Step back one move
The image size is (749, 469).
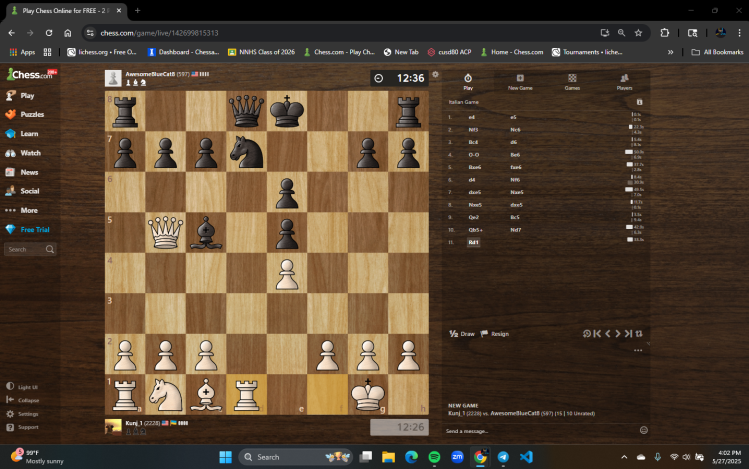pyautogui.click(x=608, y=334)
